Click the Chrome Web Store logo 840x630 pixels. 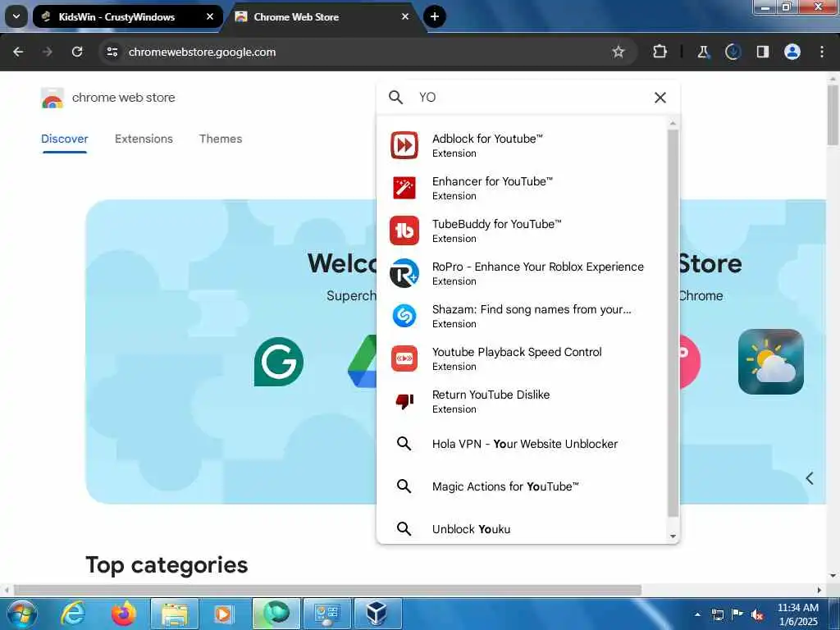(52, 98)
